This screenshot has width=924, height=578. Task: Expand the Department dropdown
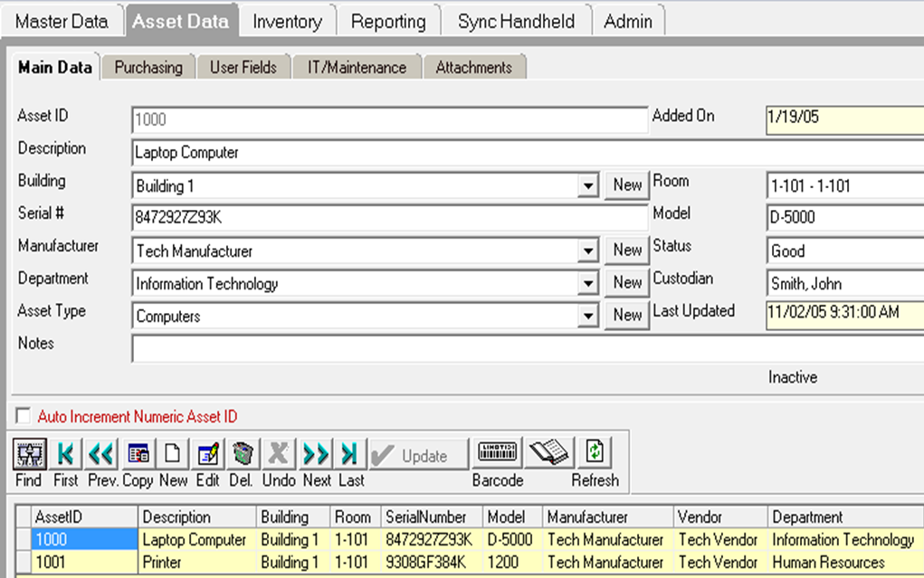[x=588, y=283]
